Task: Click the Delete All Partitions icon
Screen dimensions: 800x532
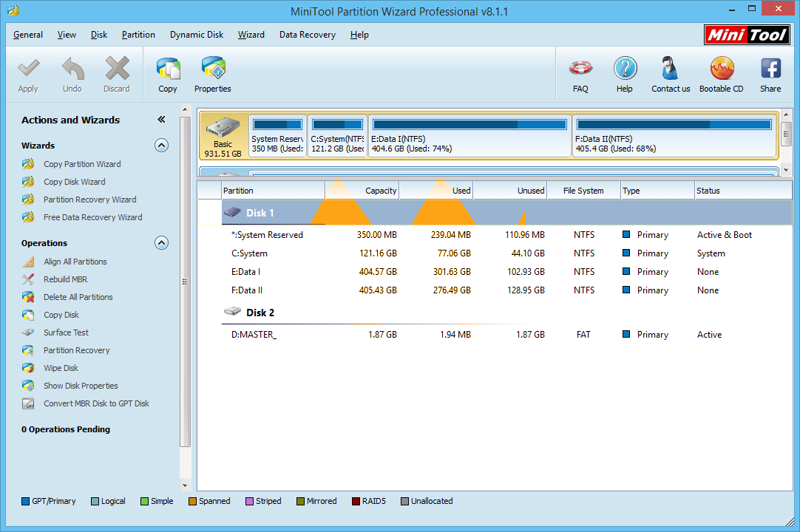Action: pyautogui.click(x=28, y=297)
